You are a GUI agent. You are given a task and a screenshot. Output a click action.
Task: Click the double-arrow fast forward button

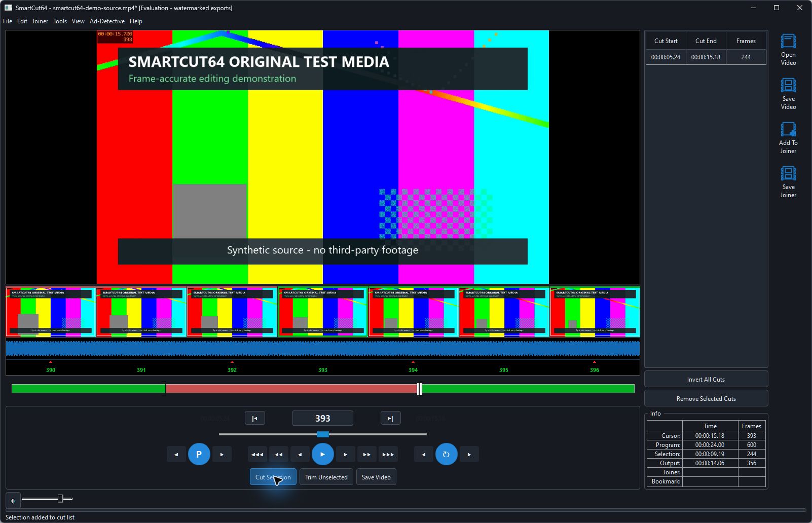pyautogui.click(x=367, y=455)
